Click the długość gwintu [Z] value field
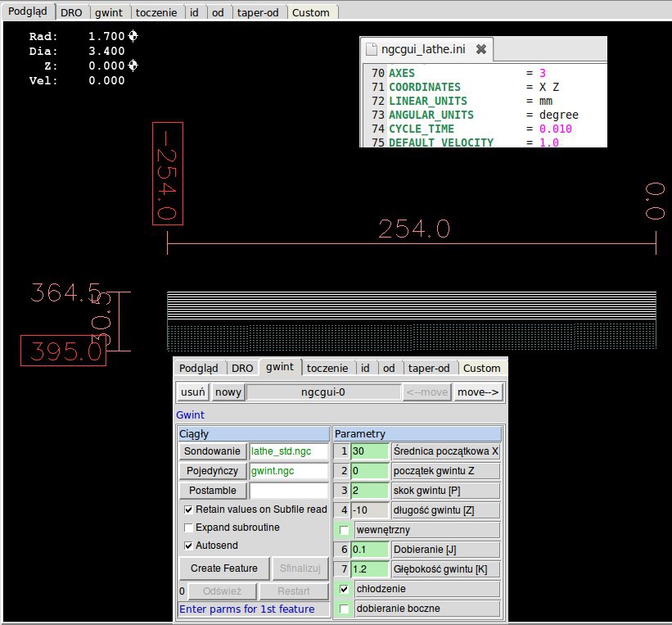 [x=370, y=510]
